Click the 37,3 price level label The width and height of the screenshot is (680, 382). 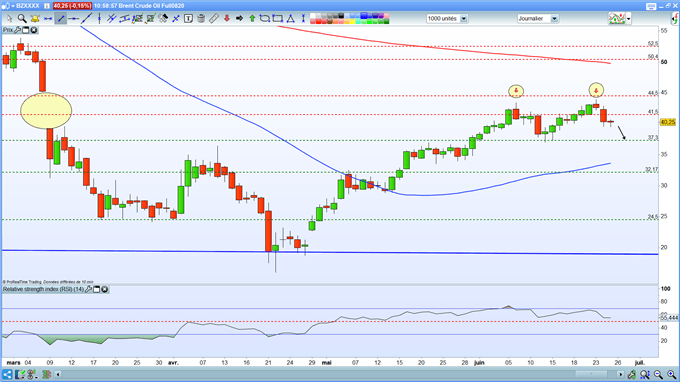coord(653,137)
